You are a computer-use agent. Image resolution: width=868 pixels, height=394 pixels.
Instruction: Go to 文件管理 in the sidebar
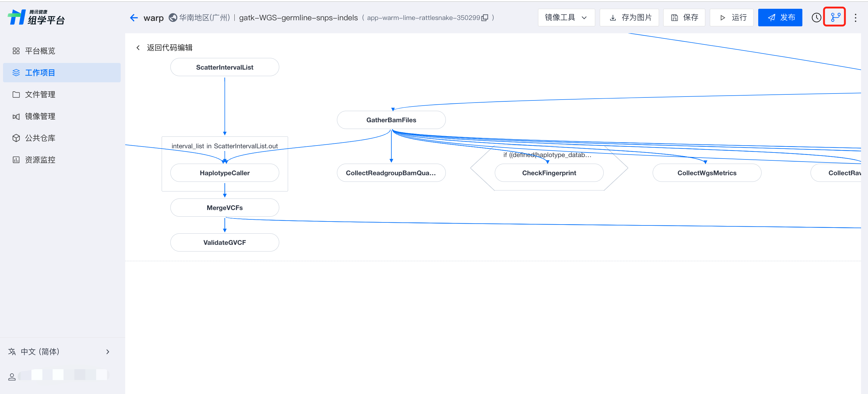[40, 94]
